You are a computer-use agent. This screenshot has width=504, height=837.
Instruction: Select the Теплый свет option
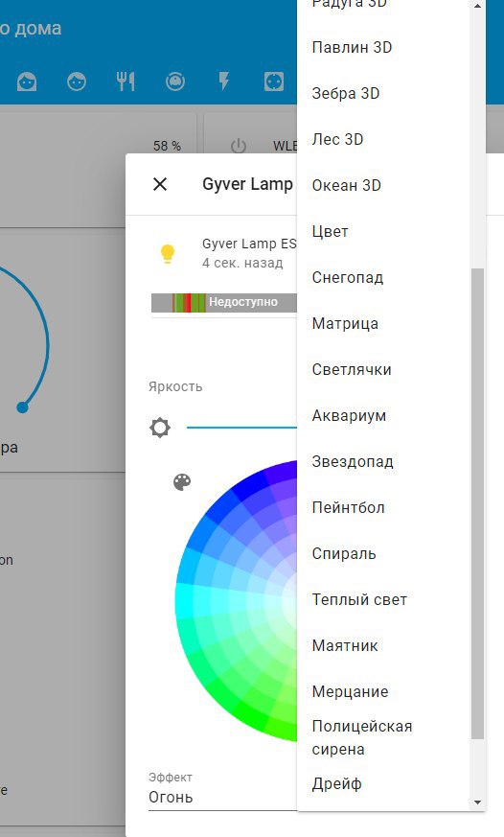383,599
